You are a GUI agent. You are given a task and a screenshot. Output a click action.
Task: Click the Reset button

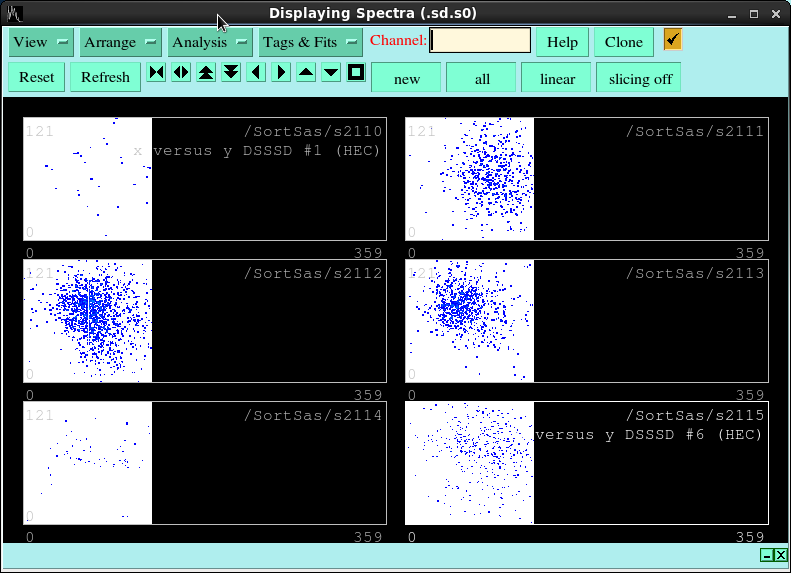point(36,77)
